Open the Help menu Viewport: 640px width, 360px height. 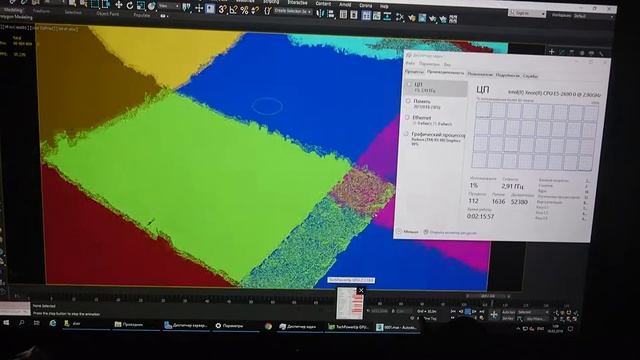pyautogui.click(x=384, y=6)
